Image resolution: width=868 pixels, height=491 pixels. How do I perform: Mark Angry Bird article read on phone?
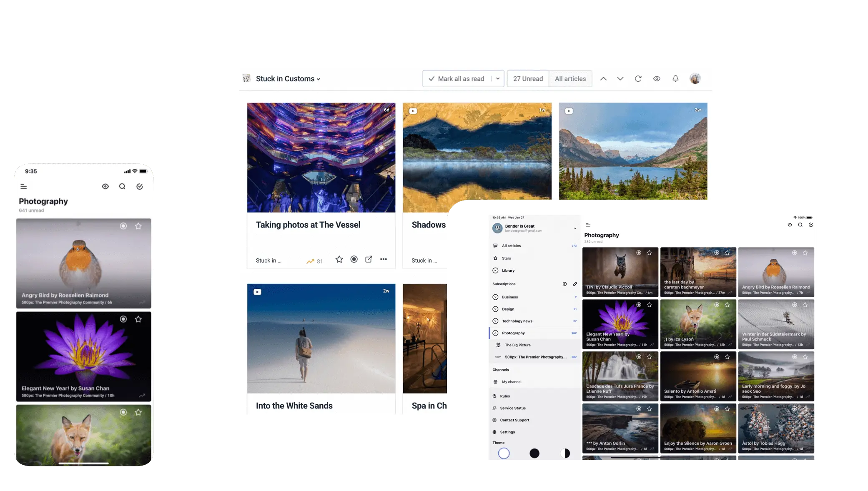click(x=123, y=226)
